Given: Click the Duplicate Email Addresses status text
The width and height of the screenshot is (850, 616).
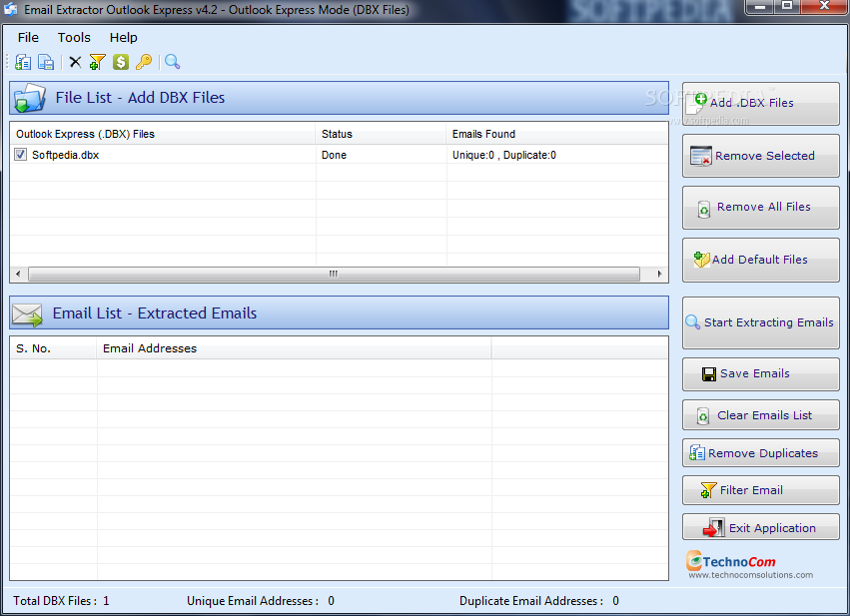Looking at the screenshot, I should tap(539, 601).
